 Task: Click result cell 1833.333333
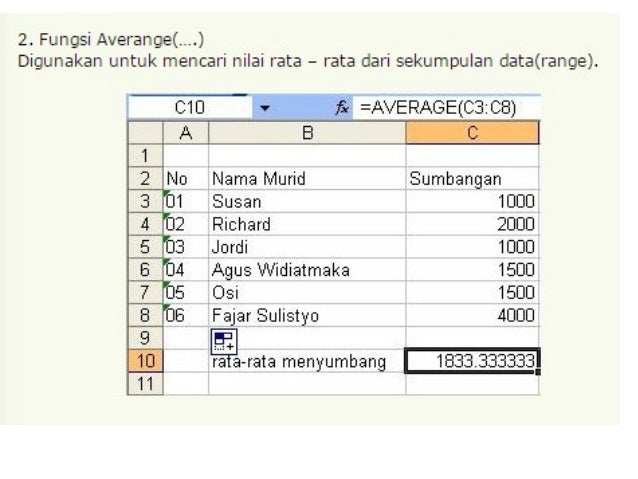[x=472, y=361]
